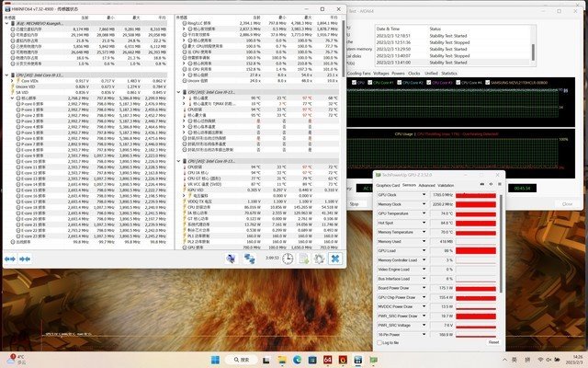This screenshot has width=588, height=368.
Task: Click the HWiNFO clock timer icon
Action: pyautogui.click(x=288, y=259)
